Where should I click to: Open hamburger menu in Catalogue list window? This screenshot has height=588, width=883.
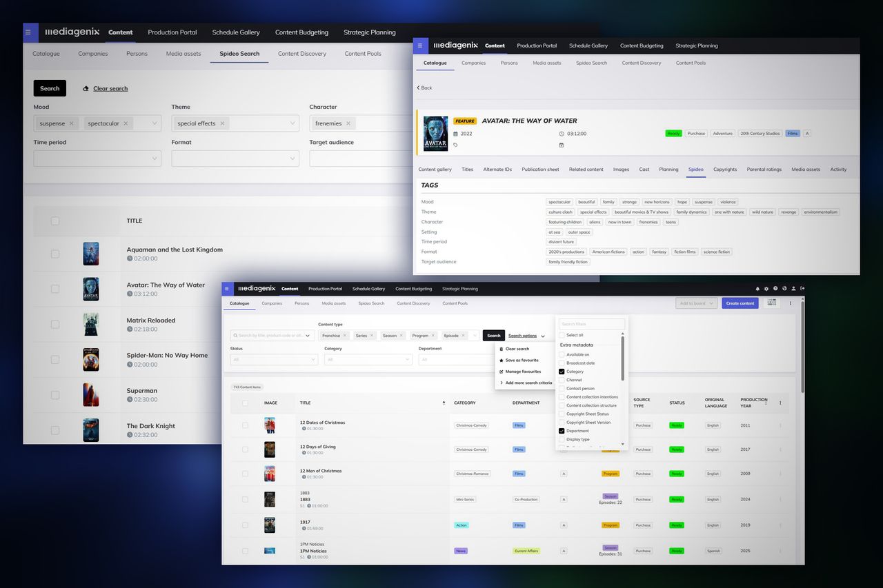point(226,289)
